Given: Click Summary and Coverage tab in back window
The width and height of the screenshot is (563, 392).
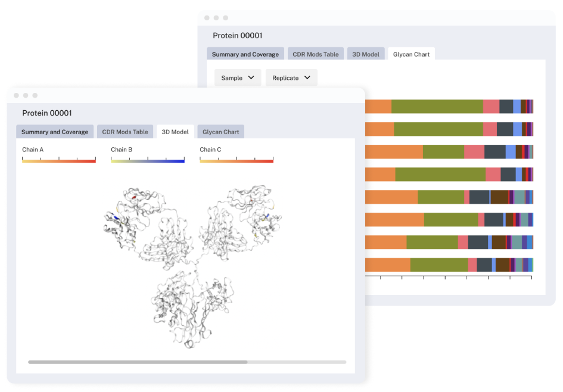Looking at the screenshot, I should [x=245, y=54].
